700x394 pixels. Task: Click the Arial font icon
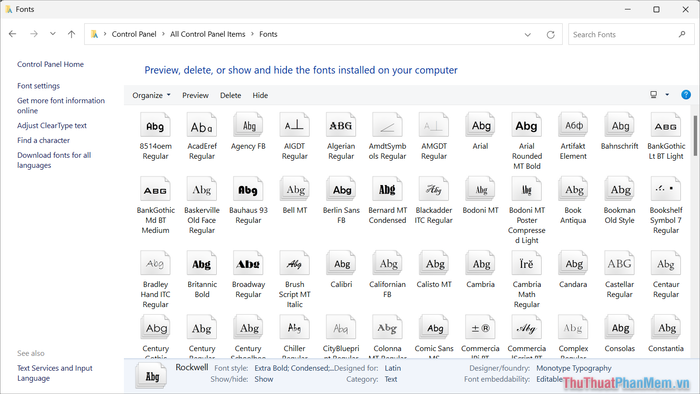tap(480, 125)
